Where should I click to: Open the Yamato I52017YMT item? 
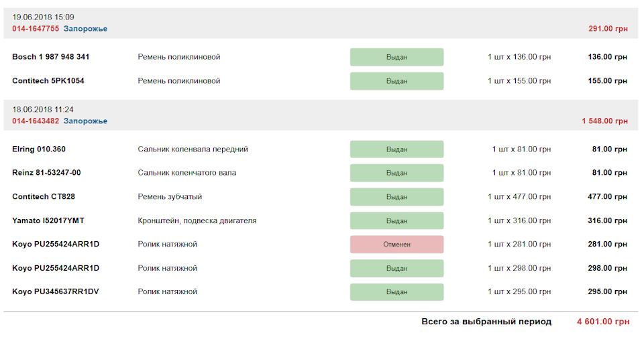click(x=48, y=220)
